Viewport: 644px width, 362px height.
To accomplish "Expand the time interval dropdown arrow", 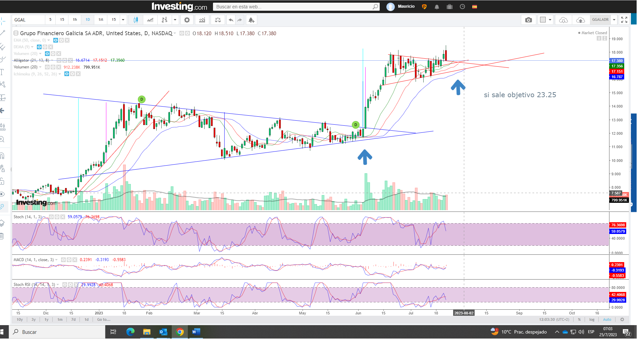I will tap(123, 20).
